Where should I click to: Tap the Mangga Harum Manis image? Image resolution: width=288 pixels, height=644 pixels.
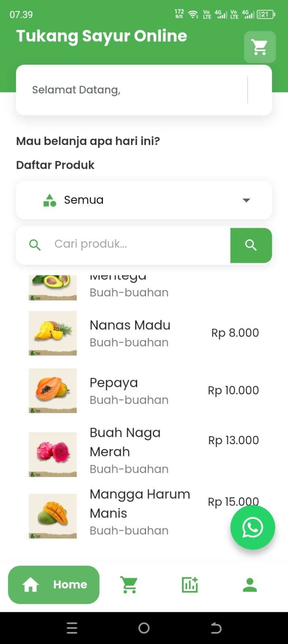click(53, 516)
